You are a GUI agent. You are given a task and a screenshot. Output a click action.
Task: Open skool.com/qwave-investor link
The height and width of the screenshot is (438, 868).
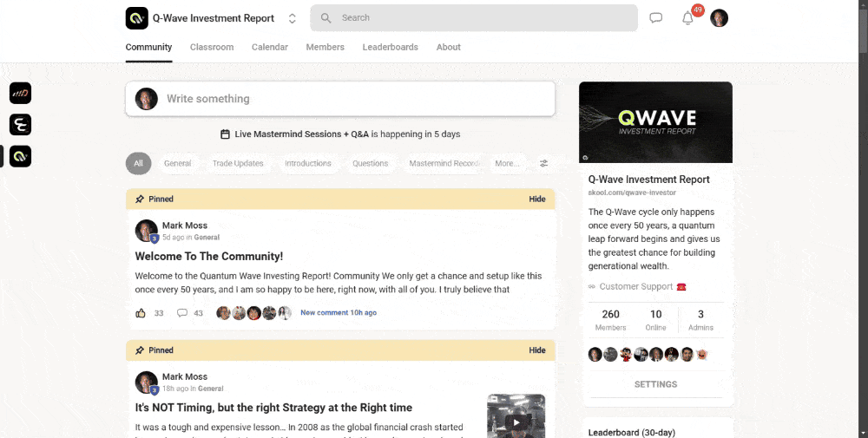(632, 193)
